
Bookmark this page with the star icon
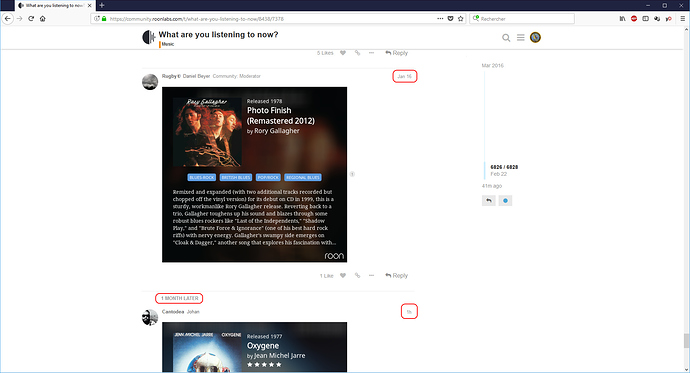(461, 18)
